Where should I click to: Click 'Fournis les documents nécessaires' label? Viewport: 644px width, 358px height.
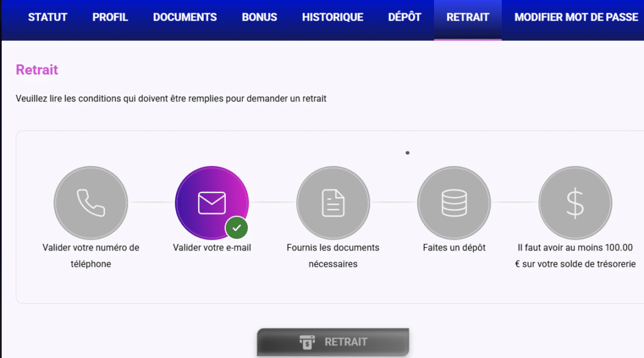point(333,255)
